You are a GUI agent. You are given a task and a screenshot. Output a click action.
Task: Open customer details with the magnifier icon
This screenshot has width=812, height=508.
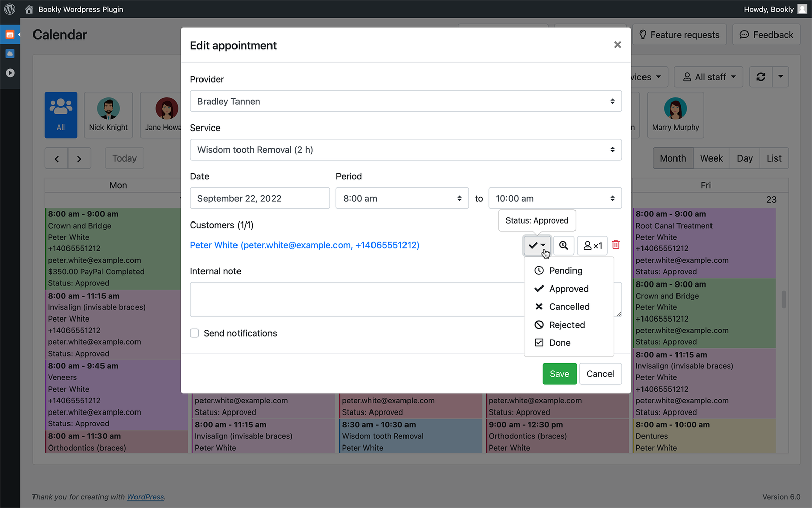coord(563,245)
